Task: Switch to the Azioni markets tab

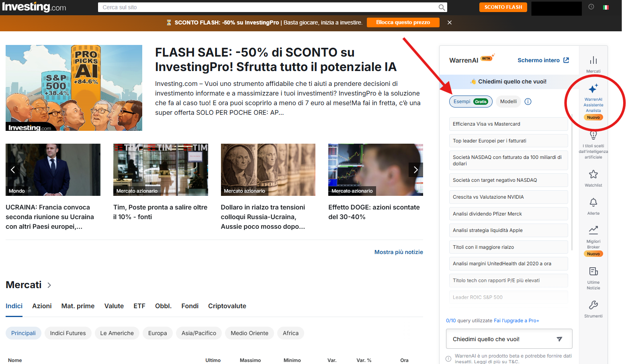Action: (42, 306)
